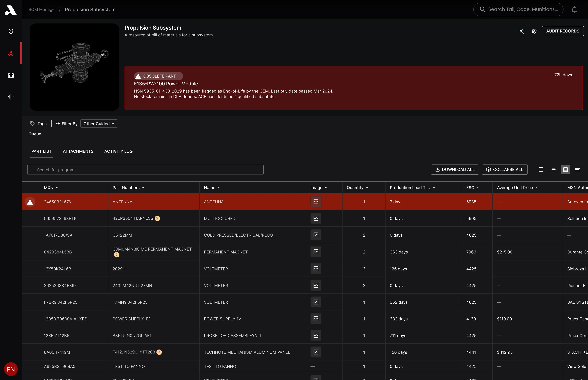Viewport: 588px width, 380px height.
Task: Switch to compact lines view
Action: (578, 170)
